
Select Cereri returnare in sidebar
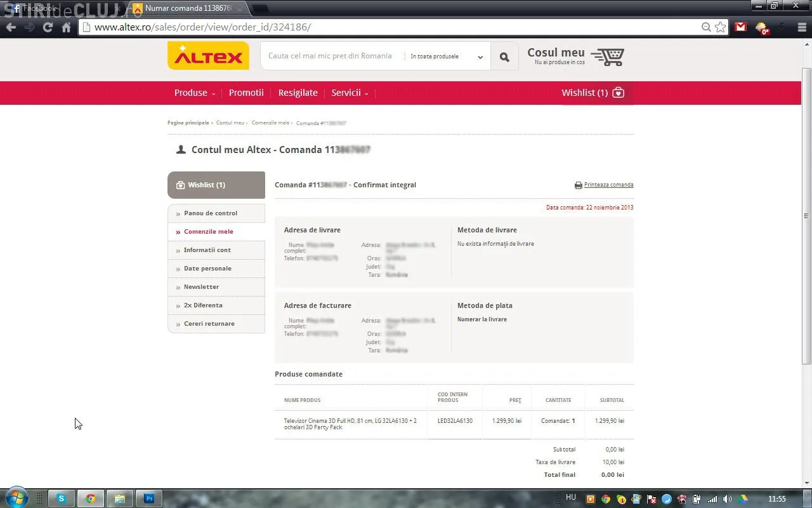click(x=209, y=324)
